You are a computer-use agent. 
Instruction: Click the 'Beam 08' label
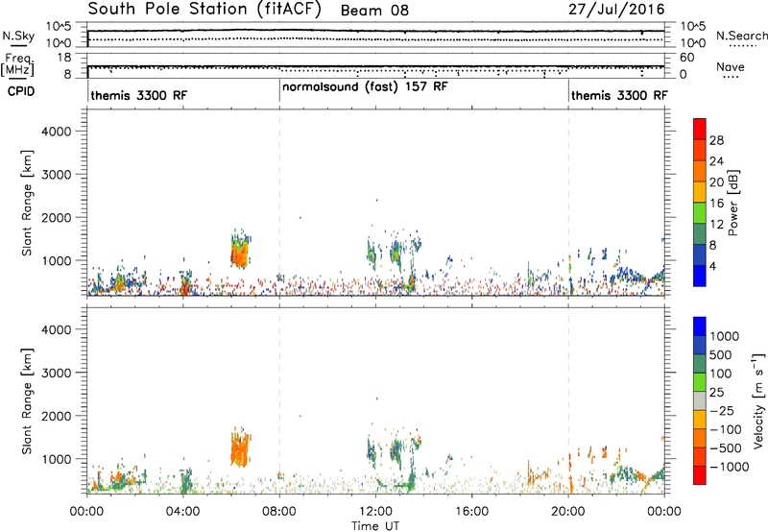(374, 11)
